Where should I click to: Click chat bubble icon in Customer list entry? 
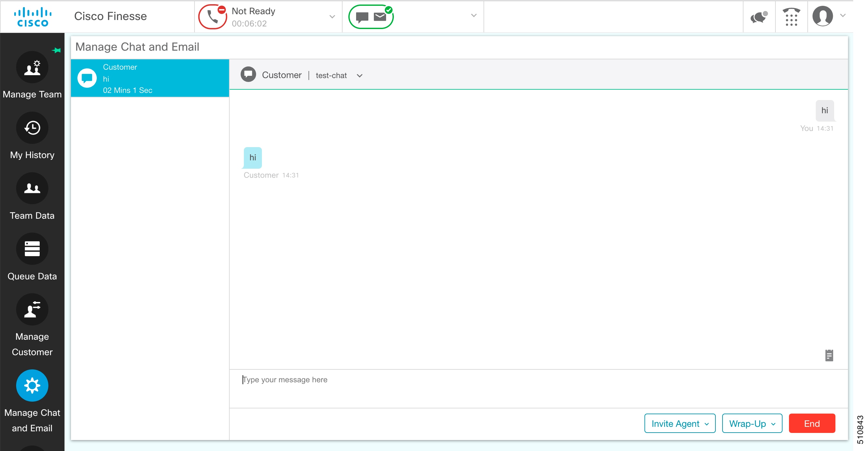click(x=87, y=78)
